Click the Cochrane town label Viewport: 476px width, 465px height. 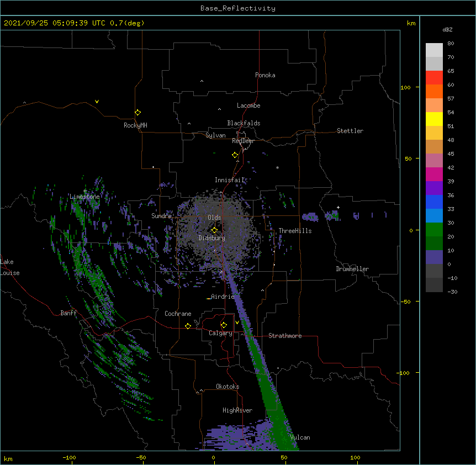(x=178, y=314)
